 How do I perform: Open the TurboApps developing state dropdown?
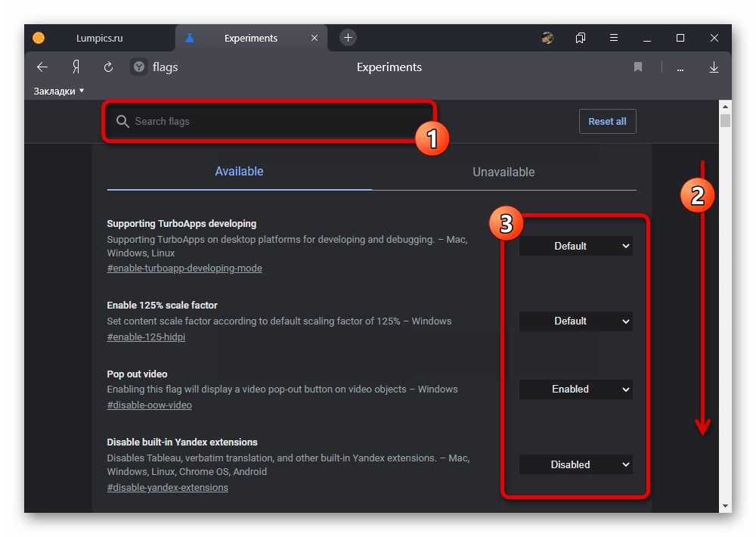pyautogui.click(x=575, y=246)
